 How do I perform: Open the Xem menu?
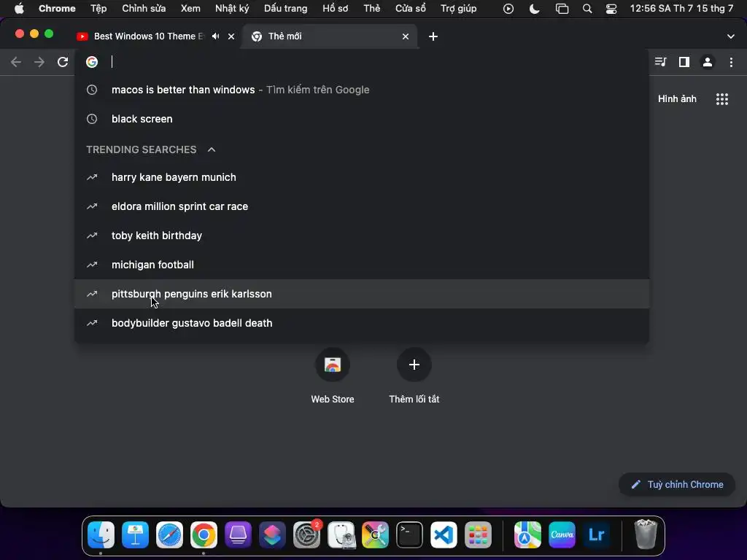190,9
